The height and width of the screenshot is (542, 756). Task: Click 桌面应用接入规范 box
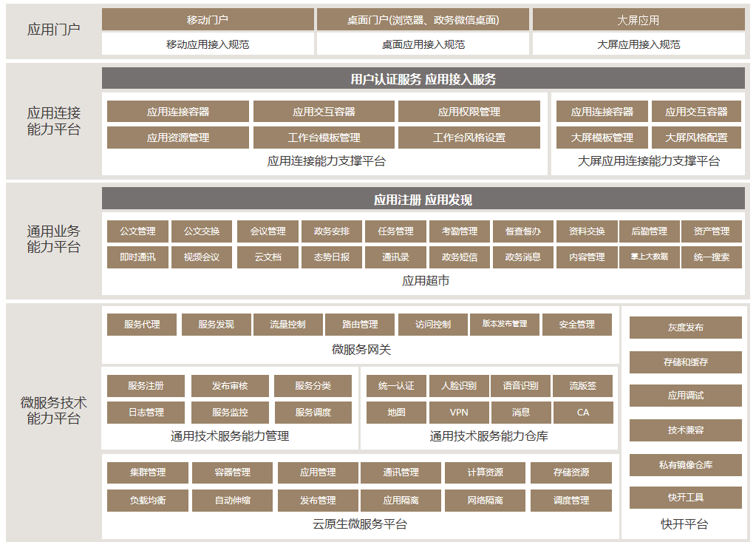click(423, 44)
